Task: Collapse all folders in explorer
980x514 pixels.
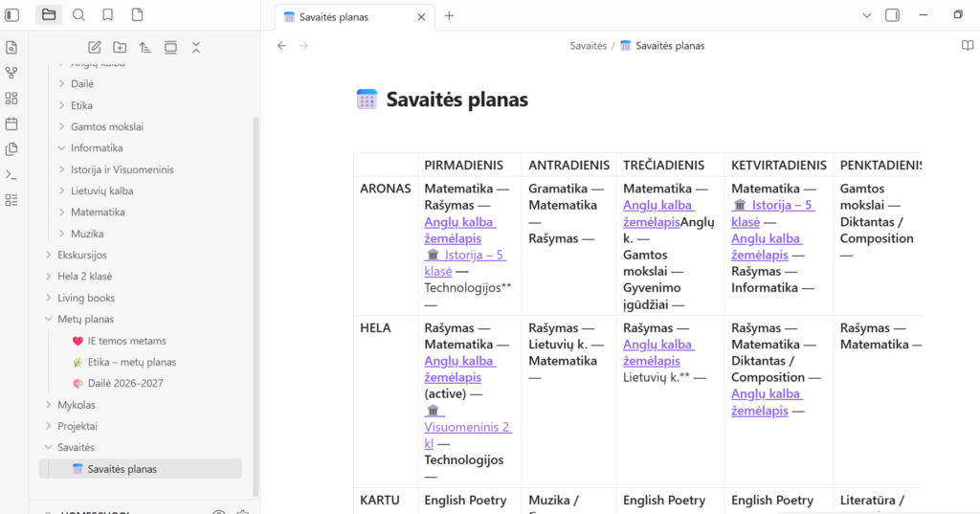Action: coord(196,48)
